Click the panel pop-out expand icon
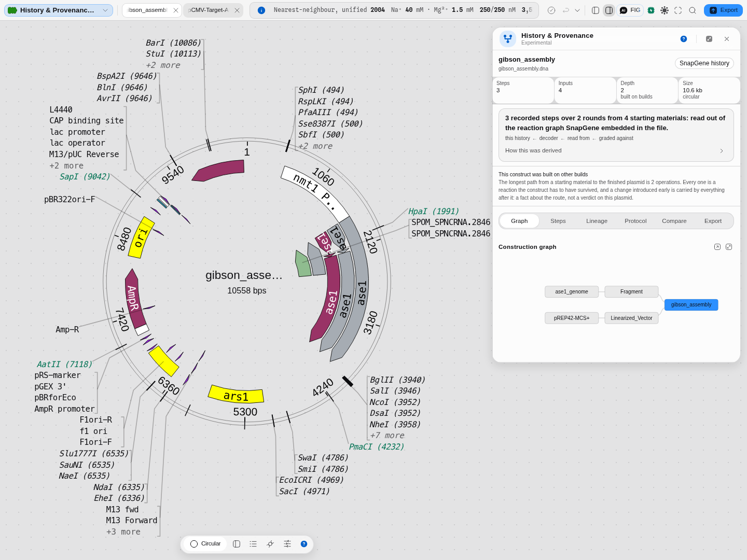 (x=709, y=39)
